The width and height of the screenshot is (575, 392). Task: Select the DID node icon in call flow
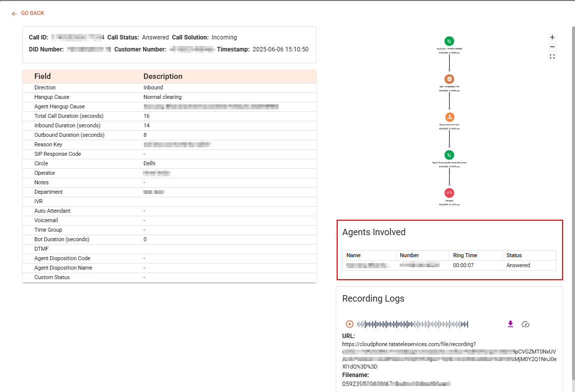click(449, 79)
